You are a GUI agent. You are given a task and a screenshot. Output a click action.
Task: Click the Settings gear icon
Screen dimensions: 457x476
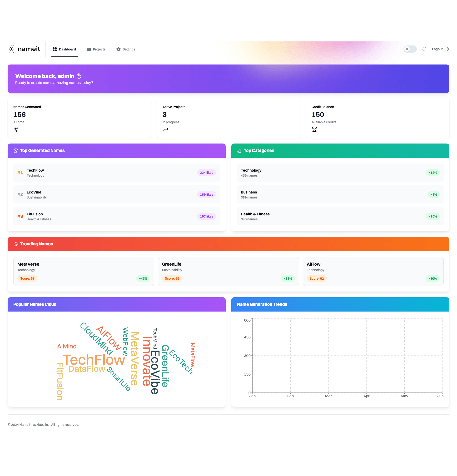[118, 49]
